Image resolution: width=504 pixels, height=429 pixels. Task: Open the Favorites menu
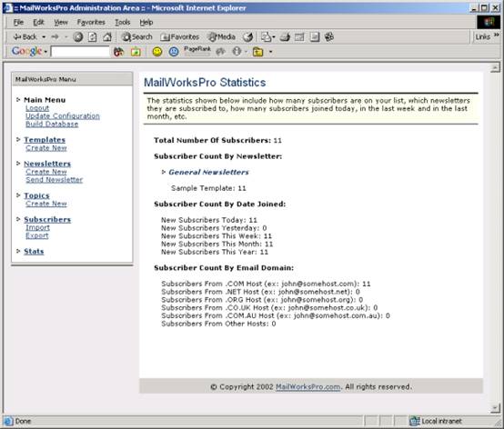click(x=91, y=22)
